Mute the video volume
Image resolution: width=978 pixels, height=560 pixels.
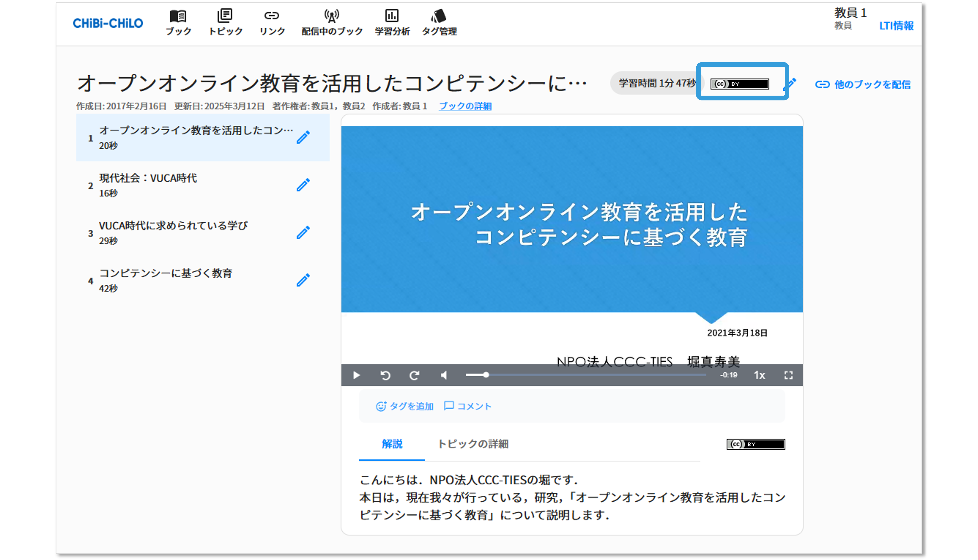(444, 375)
